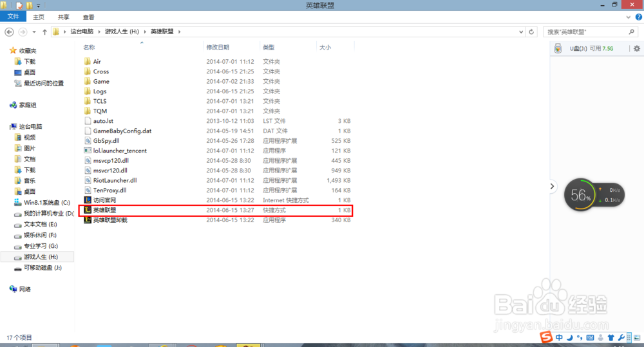Select the GameBabyConfig.dat file icon
The height and width of the screenshot is (347, 644).
[x=88, y=131]
